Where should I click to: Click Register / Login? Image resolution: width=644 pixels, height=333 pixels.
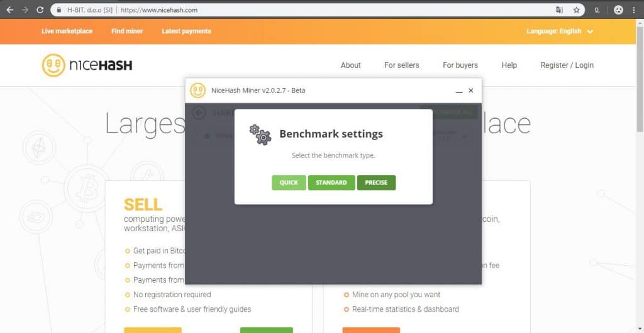coord(567,65)
